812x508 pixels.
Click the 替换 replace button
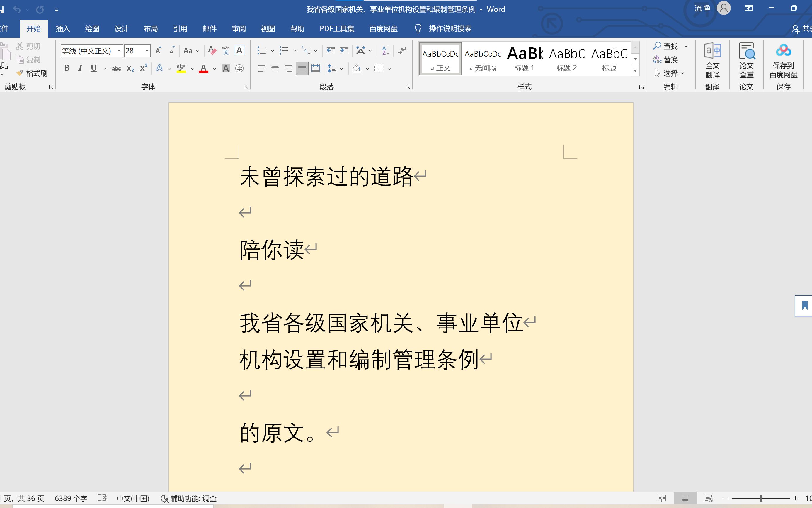(x=666, y=60)
